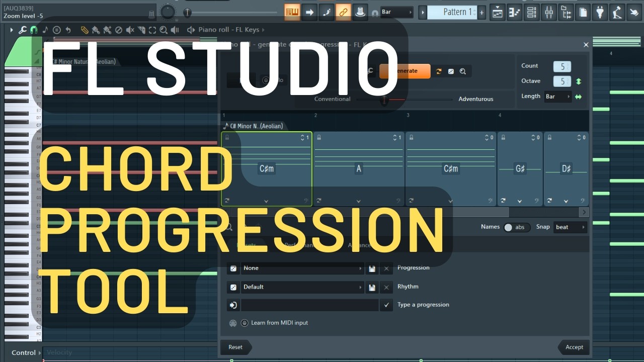The image size is (644, 362).
Task: Enable Learn from MIDI input radio
Action: click(x=245, y=323)
